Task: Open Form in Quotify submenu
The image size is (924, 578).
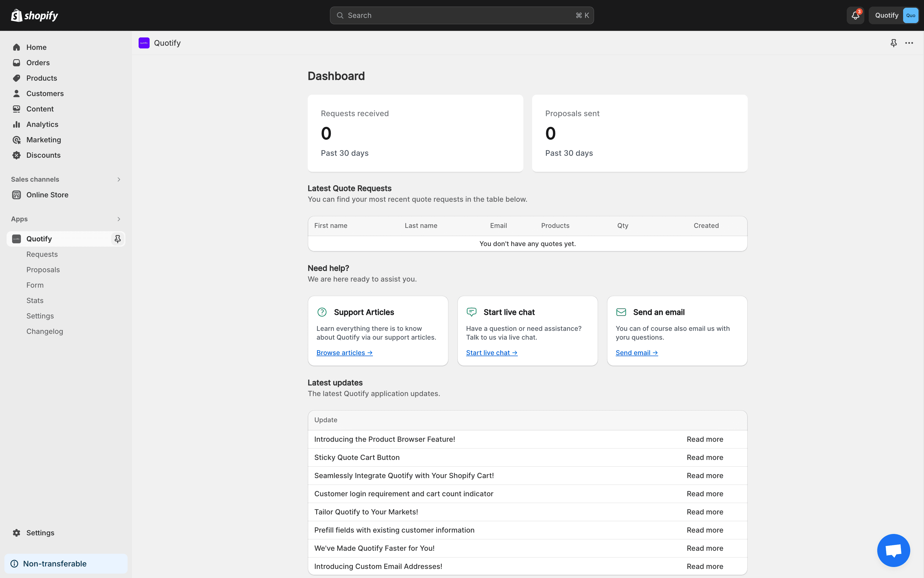Action: tap(35, 285)
